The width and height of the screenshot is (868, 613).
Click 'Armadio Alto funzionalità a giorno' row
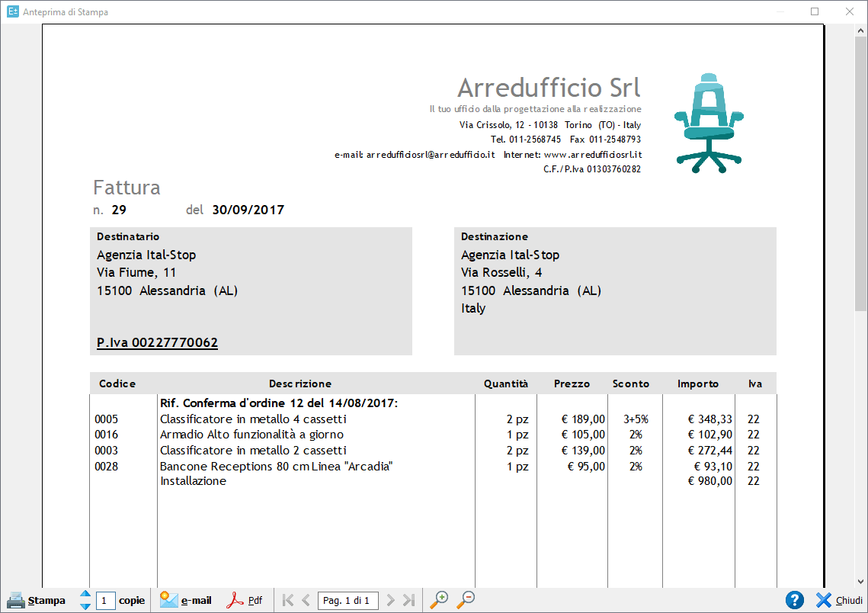(251, 435)
